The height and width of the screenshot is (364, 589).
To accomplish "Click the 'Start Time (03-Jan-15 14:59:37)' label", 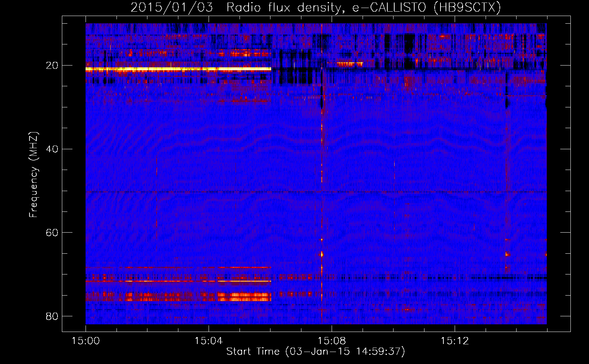I will (316, 351).
